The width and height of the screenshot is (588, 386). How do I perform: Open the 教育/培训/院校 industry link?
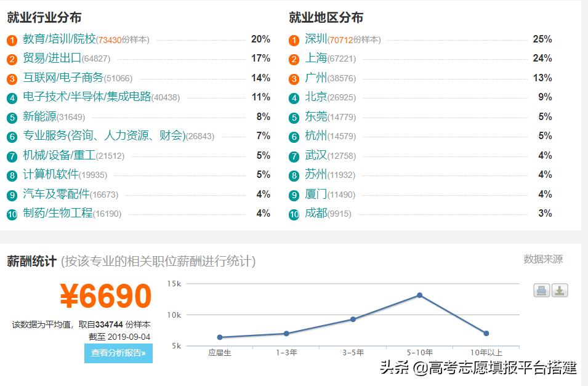click(x=60, y=39)
